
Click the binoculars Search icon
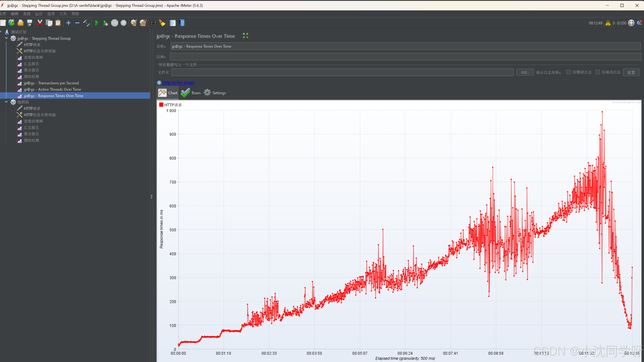pyautogui.click(x=153, y=23)
